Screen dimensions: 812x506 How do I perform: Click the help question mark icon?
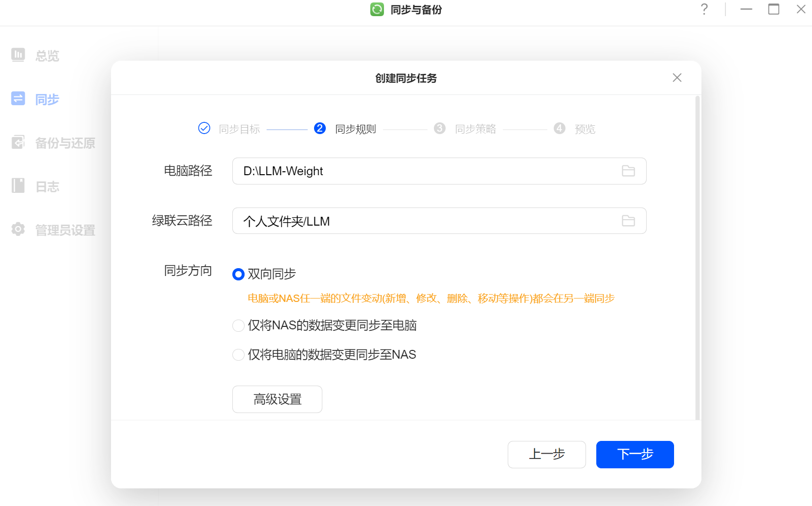click(x=704, y=9)
